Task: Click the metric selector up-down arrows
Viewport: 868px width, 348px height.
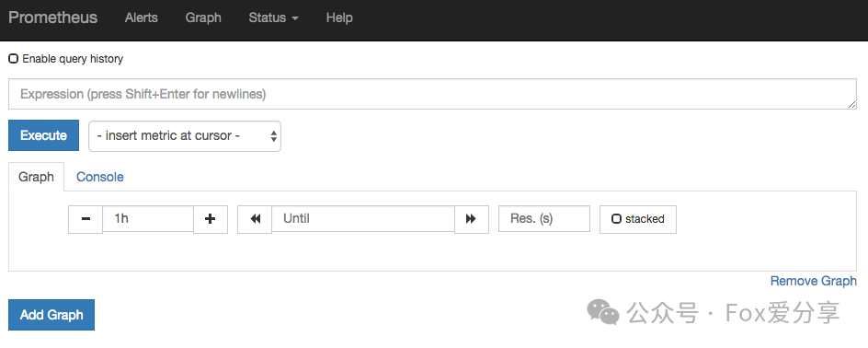Action: [273, 135]
